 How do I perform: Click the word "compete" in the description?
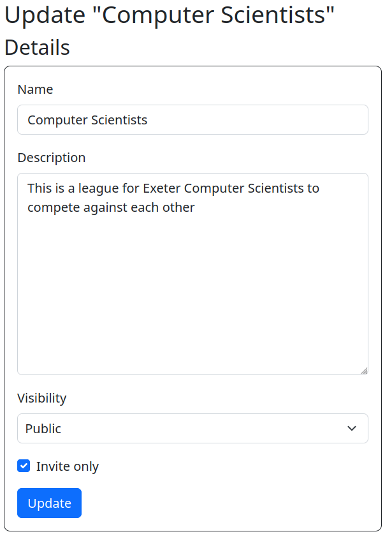[54, 207]
